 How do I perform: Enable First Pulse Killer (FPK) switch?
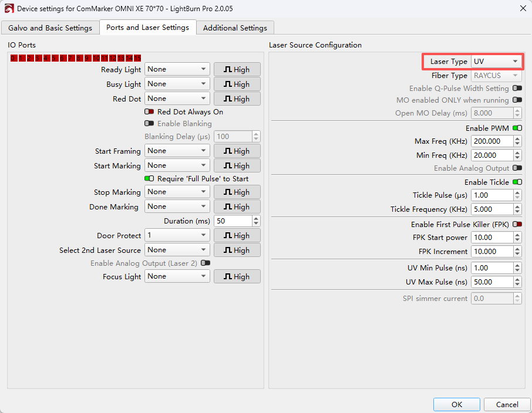click(517, 224)
